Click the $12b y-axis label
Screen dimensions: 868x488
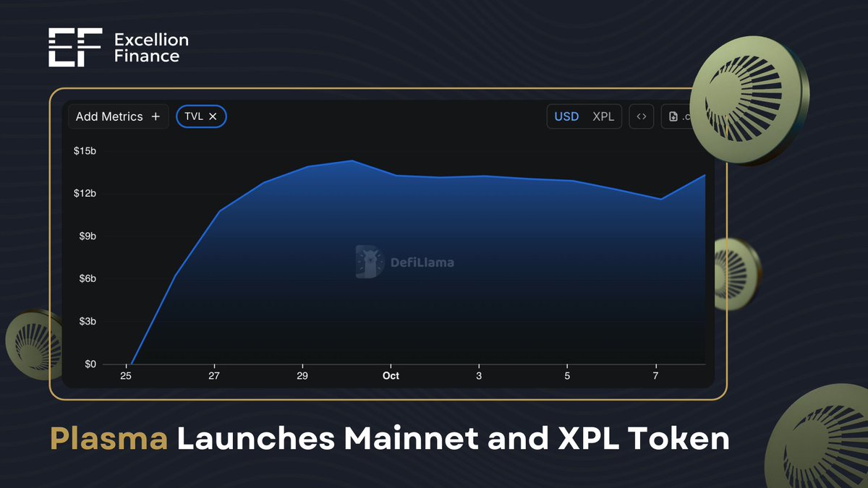pos(85,194)
